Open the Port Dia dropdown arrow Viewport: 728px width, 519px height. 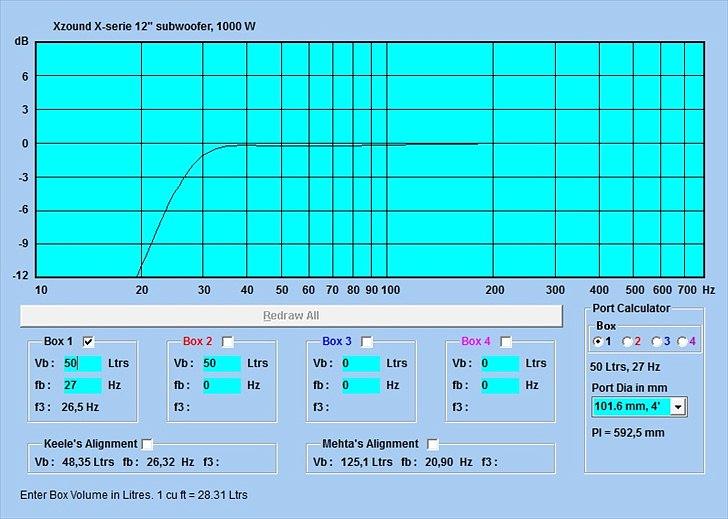pos(677,407)
